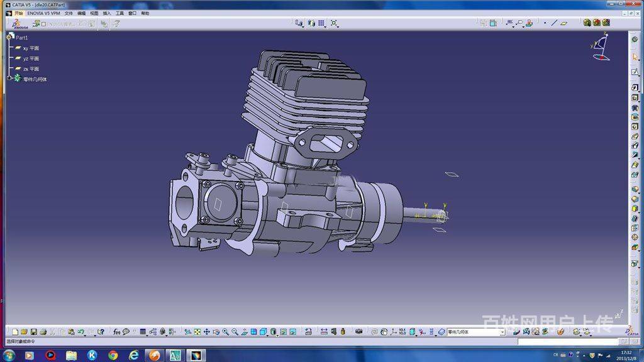Click the Line tool in the top toolbar
This screenshot has height=362, width=644.
pyautogui.click(x=554, y=23)
